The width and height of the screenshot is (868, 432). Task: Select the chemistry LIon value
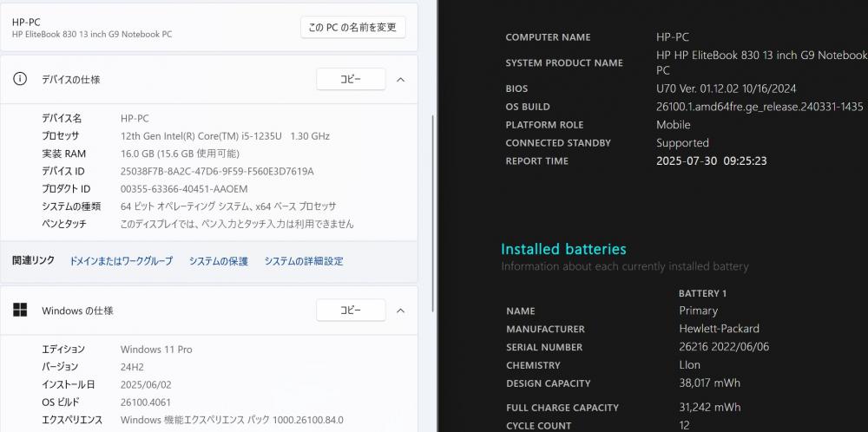pyautogui.click(x=690, y=365)
